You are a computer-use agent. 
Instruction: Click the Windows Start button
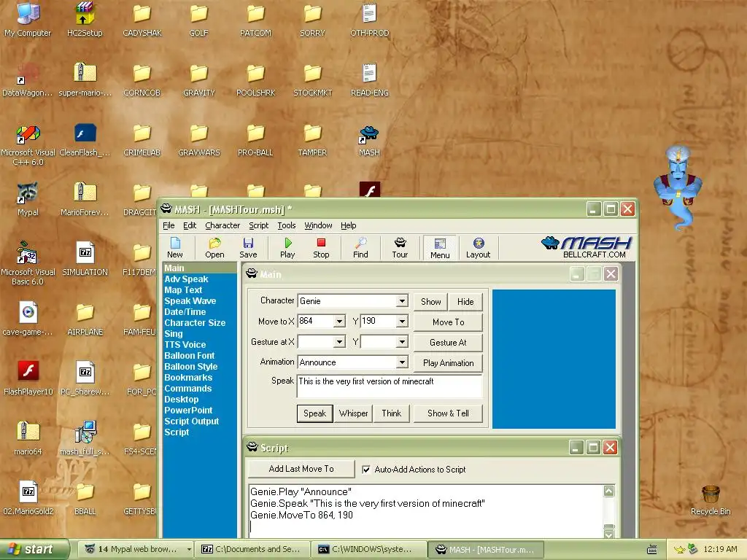[34, 550]
